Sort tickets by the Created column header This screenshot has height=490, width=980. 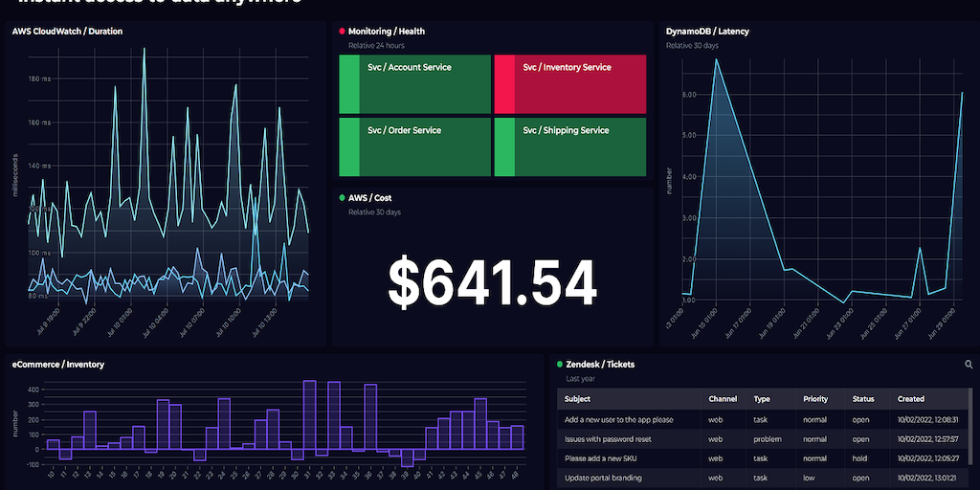(x=911, y=399)
